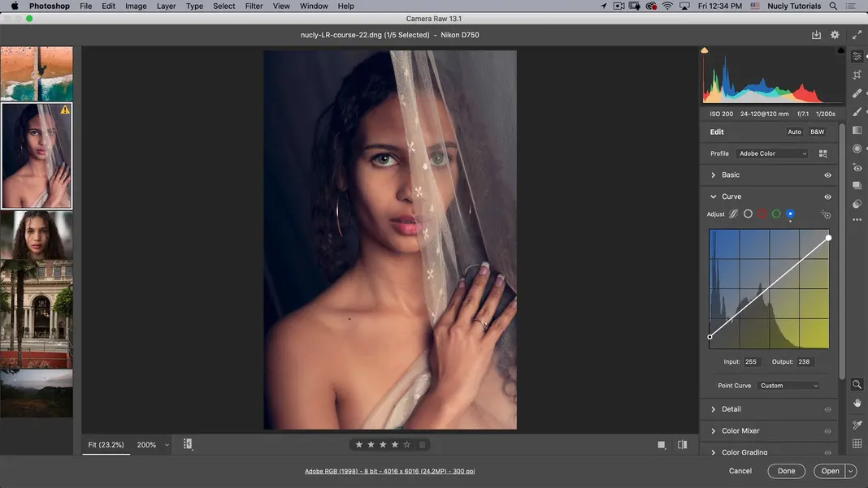Open the Snapshots panel icon
This screenshot has width=868, height=488.
[x=857, y=185]
